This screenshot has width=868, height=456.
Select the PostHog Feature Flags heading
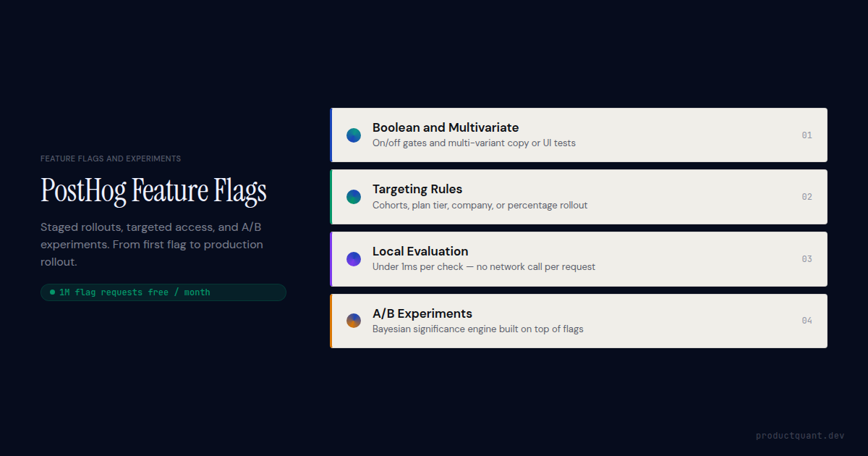pos(153,190)
